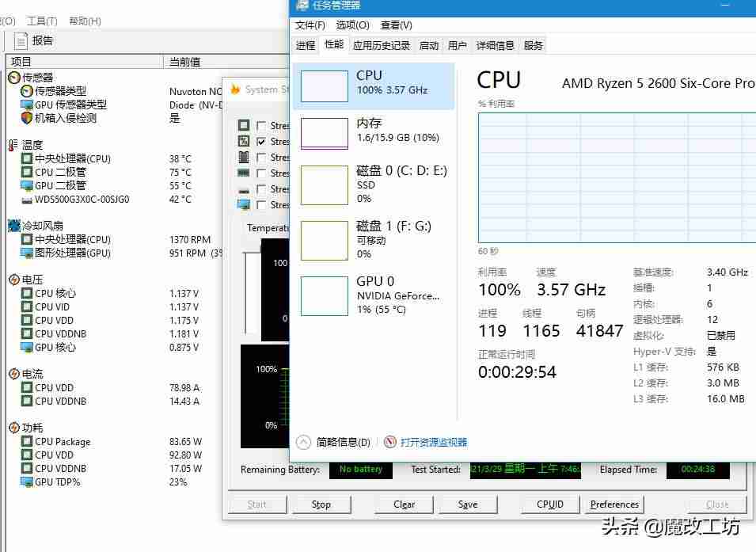The image size is (756, 552).
Task: Click the WDS500G3X0C drive icon
Action: click(x=26, y=200)
